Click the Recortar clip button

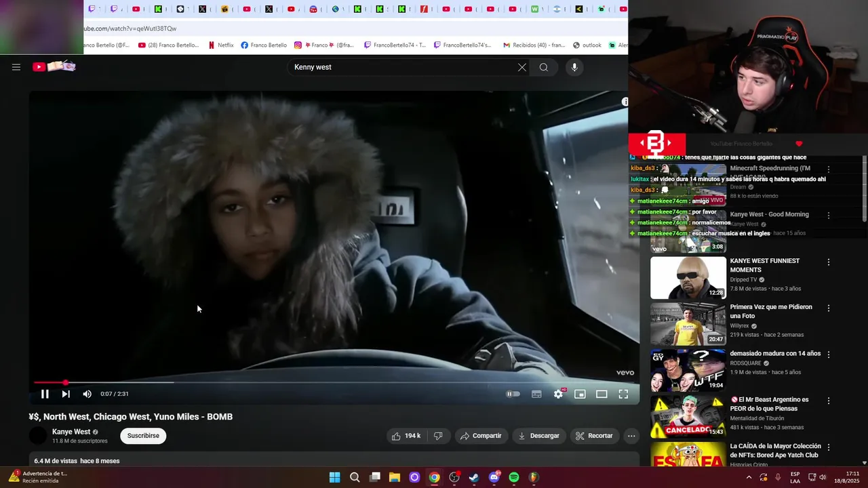[x=594, y=436]
